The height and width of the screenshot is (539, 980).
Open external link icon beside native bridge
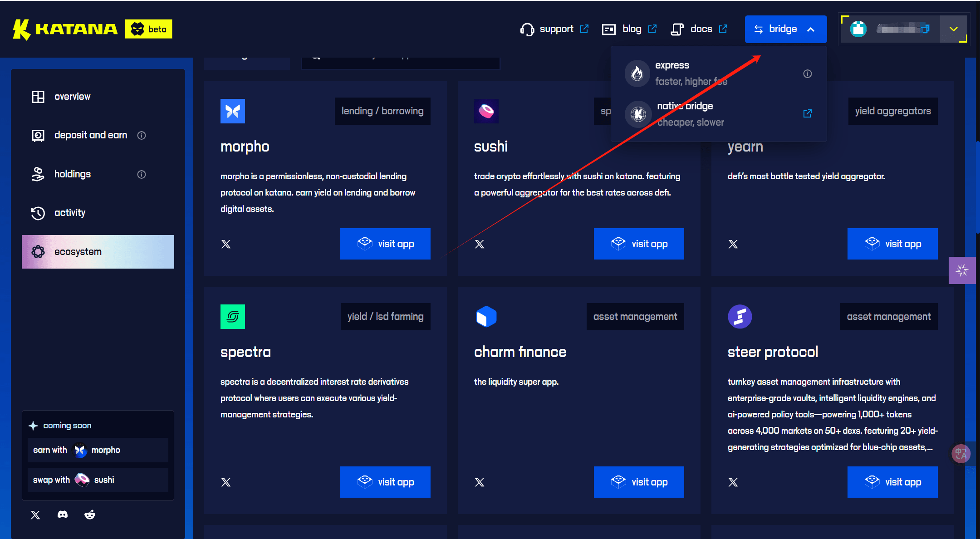808,113
